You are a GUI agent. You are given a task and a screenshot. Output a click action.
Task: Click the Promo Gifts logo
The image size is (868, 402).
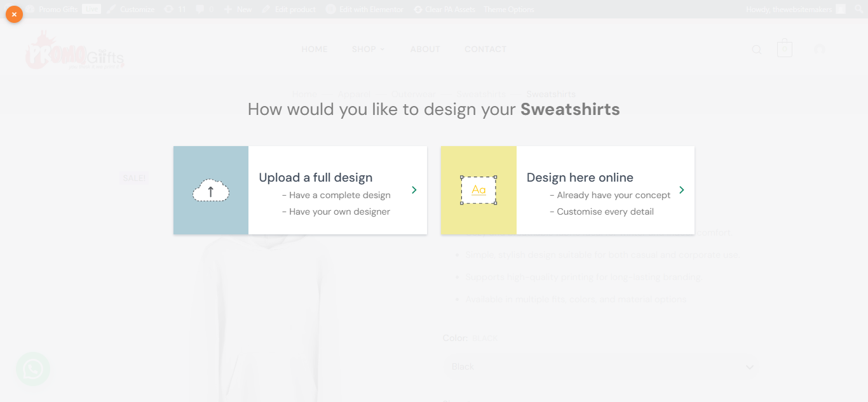[x=74, y=51]
